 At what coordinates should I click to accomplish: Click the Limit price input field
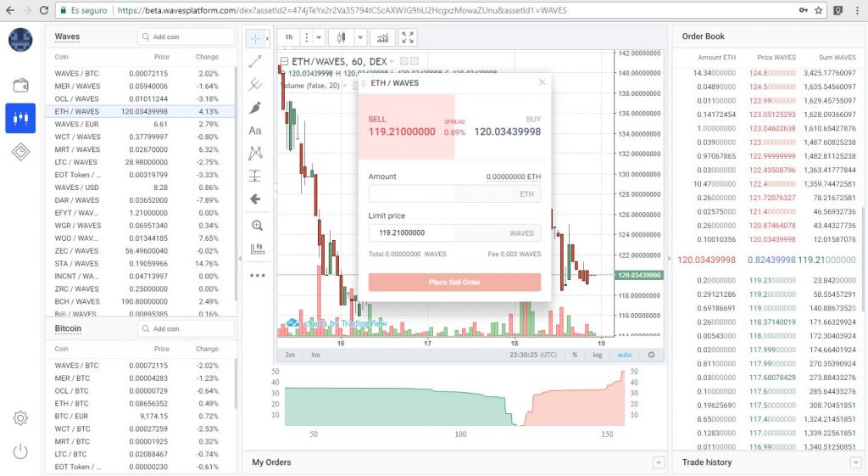click(x=454, y=232)
